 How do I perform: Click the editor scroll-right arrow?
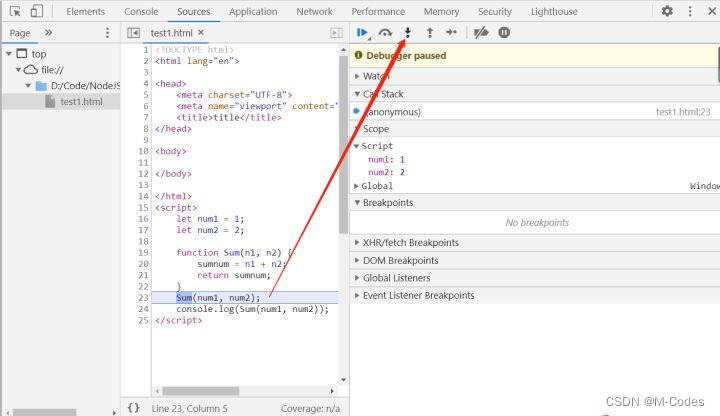point(332,391)
